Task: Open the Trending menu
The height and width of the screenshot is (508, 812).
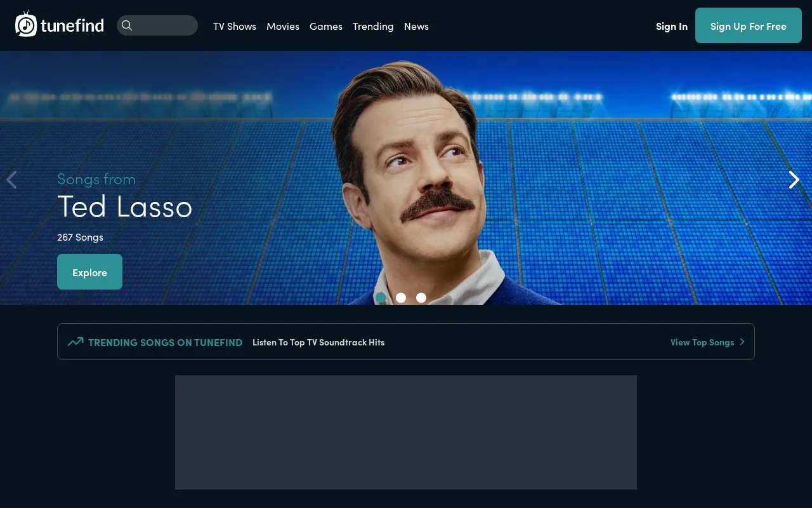Action: (373, 27)
